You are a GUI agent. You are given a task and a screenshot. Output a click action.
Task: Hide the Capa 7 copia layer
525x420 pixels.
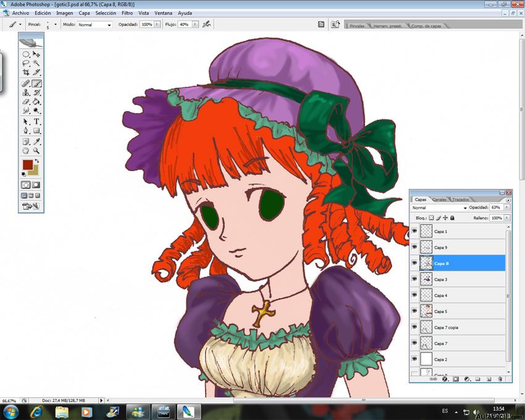click(414, 327)
